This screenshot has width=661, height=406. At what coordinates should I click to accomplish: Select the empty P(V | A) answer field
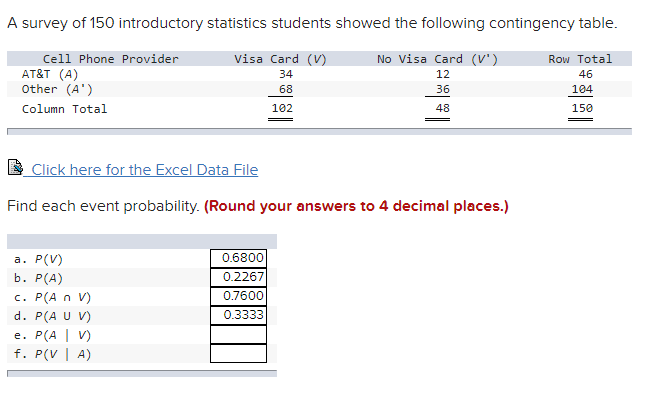(x=238, y=353)
